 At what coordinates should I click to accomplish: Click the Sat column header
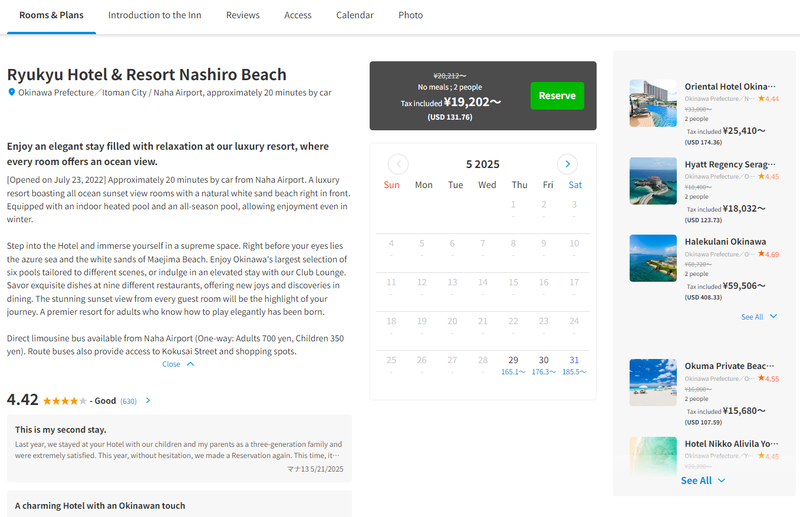click(575, 185)
